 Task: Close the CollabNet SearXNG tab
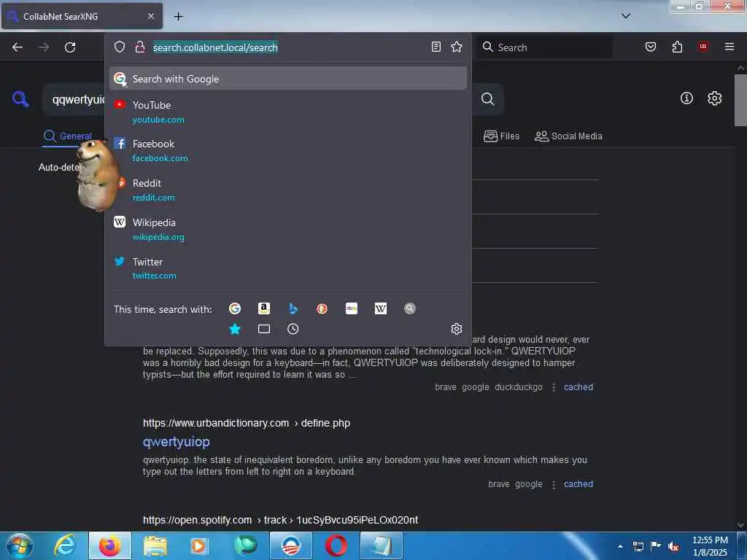pos(150,16)
